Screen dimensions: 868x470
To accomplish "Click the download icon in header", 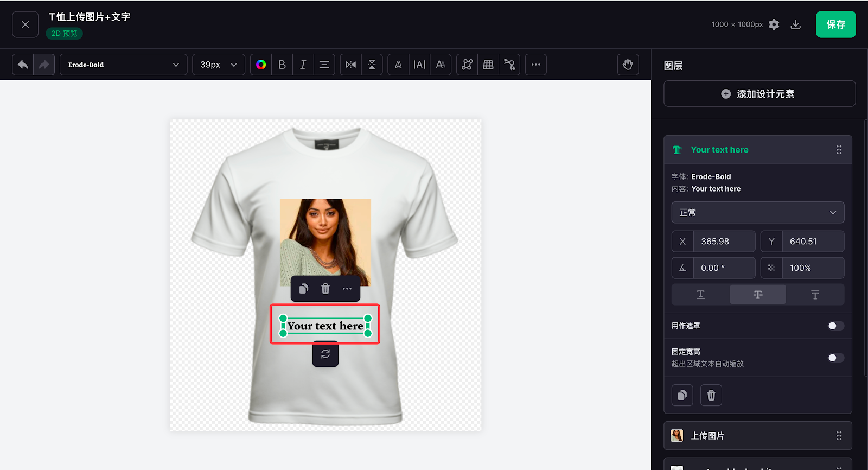I will (x=796, y=24).
